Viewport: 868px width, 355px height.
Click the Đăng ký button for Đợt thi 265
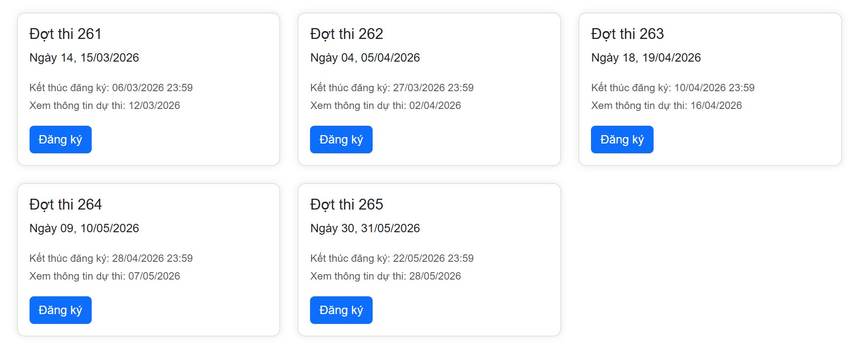tap(341, 310)
